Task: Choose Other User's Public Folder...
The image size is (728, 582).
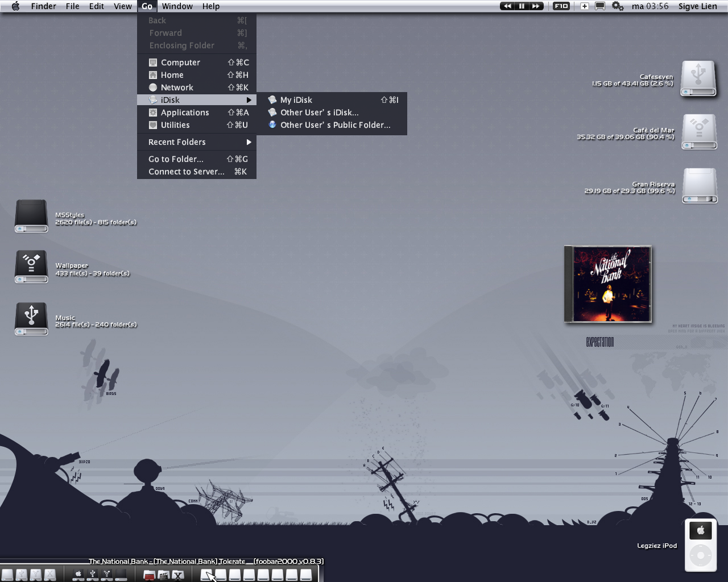Action: point(332,125)
